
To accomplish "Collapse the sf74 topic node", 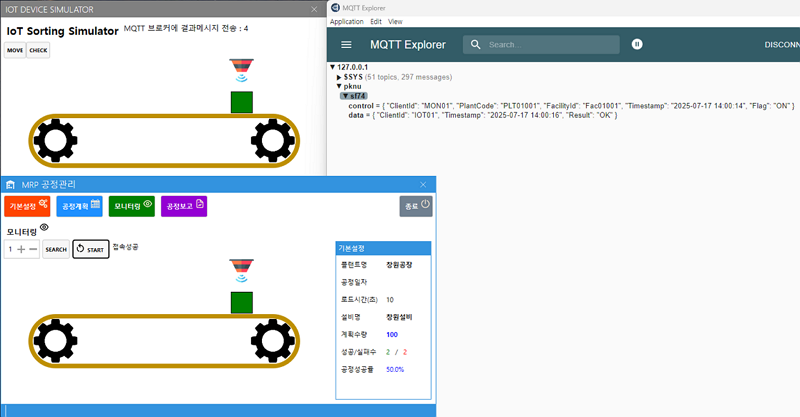I will click(345, 96).
